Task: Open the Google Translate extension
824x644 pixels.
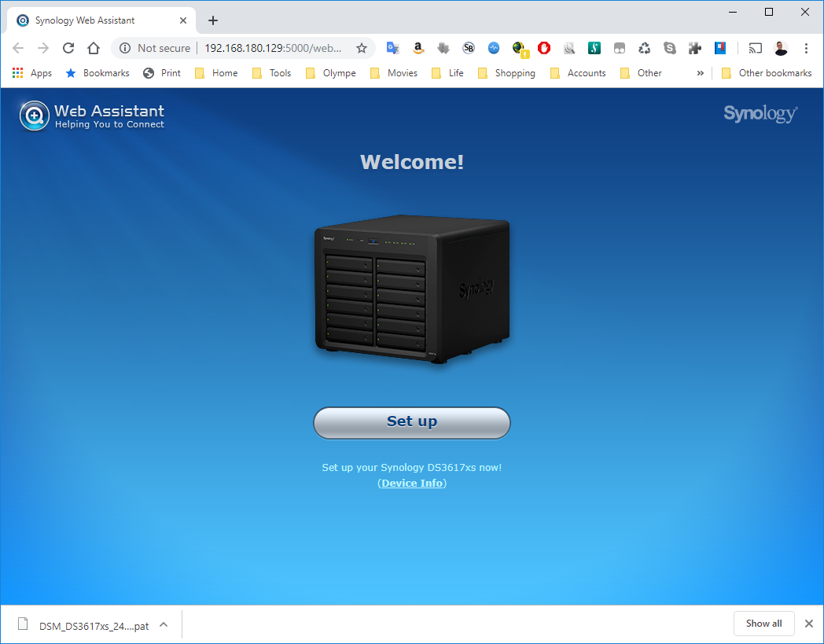Action: pyautogui.click(x=392, y=49)
